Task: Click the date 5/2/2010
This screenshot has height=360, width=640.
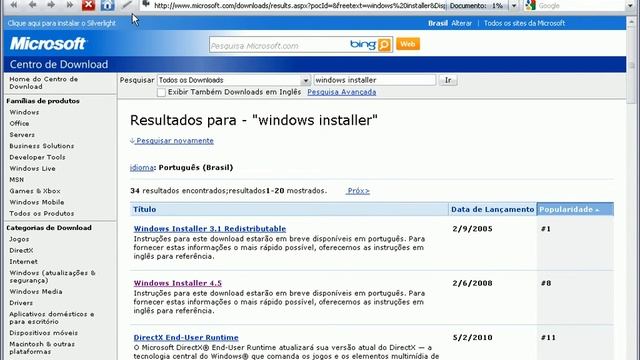Action: tap(472, 338)
